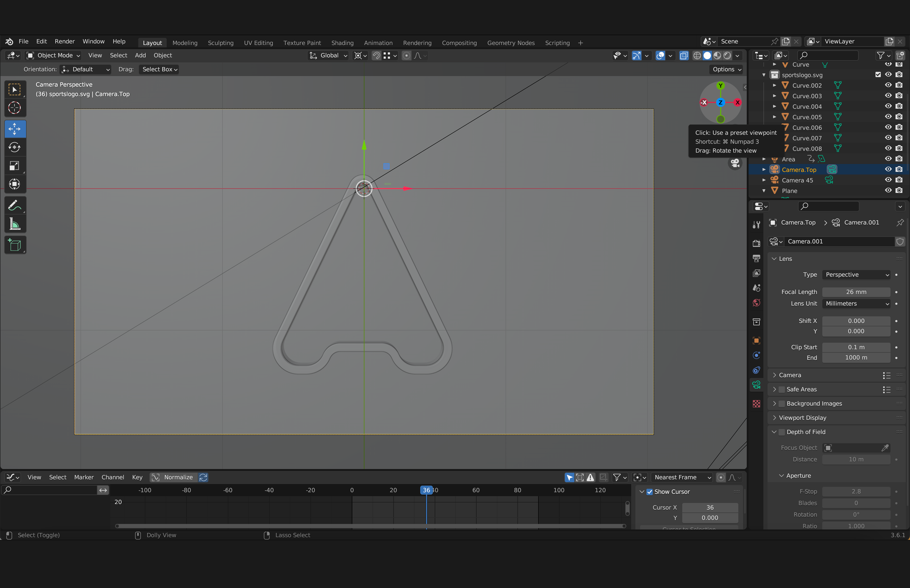Open the Nearest Frame pivot selector
Viewport: 910px width, 588px height.
point(682,477)
